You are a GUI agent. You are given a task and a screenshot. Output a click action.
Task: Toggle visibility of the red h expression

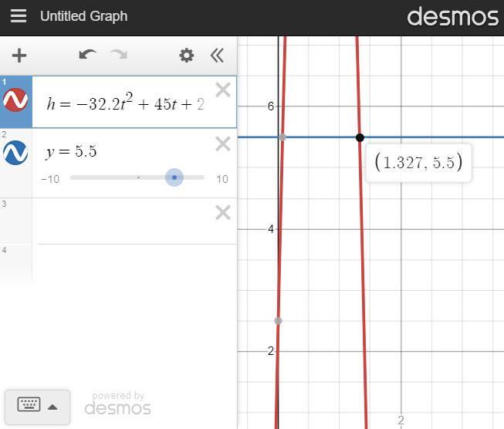coord(15,100)
